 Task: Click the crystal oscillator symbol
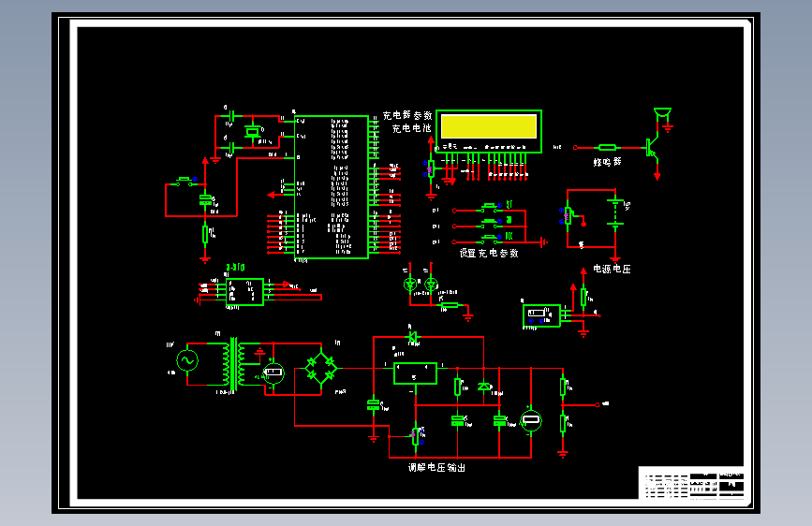(x=252, y=132)
